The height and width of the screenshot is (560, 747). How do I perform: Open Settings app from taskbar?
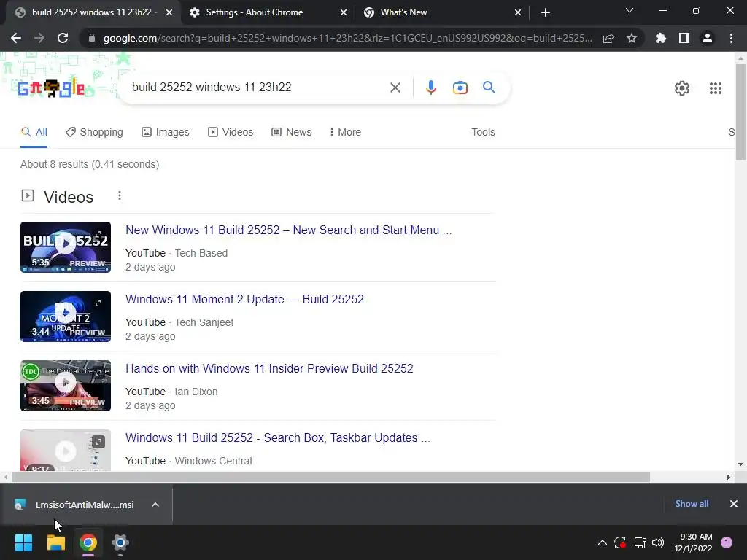(x=120, y=542)
